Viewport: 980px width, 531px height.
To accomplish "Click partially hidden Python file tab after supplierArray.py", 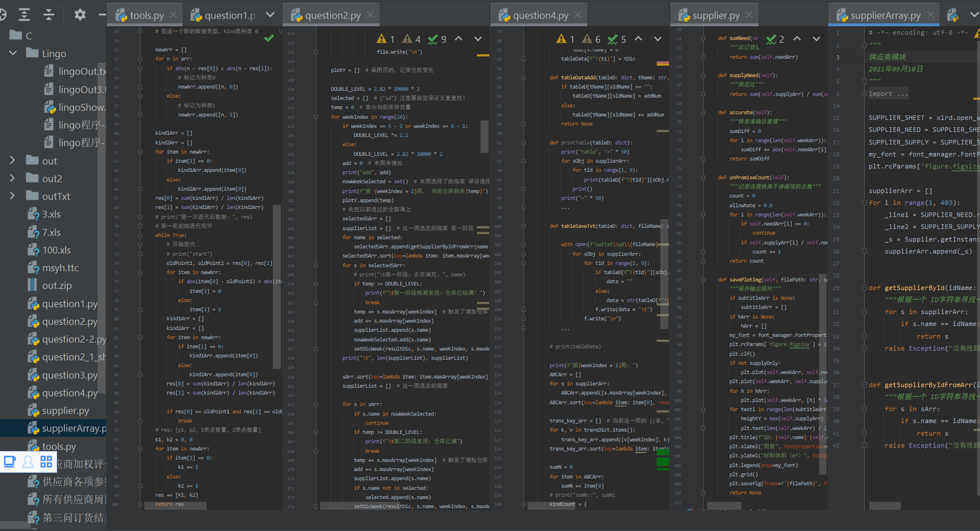I will [953, 15].
